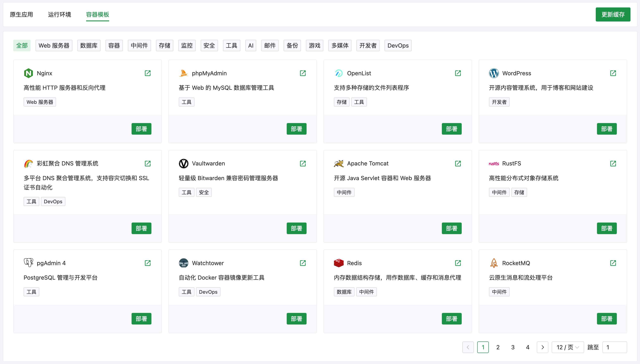Click the pgAdmin 4 elephant logo
Screen dimensions: 640x364
click(x=29, y=263)
